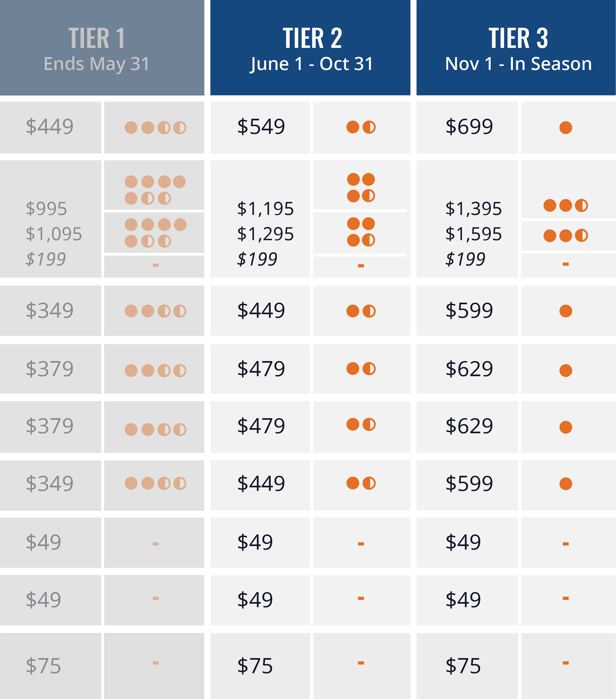Click the greyed-out $1,095 price

coord(54,234)
